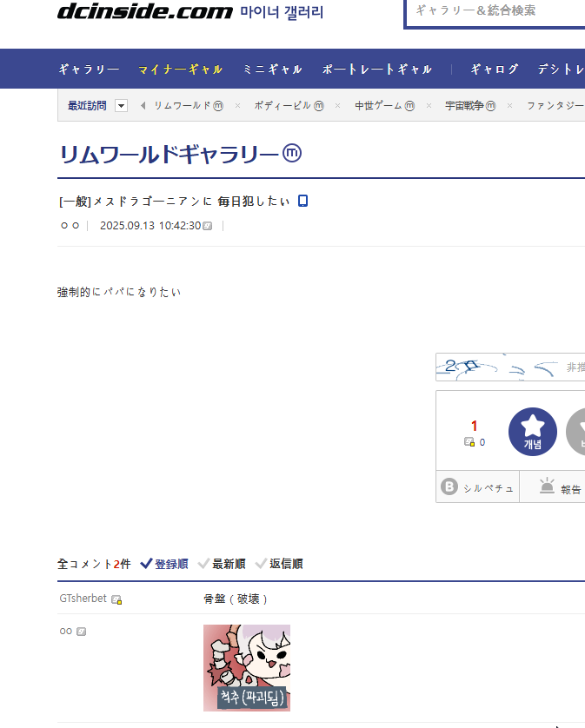Expand the 最近訪問 dropdown arrow

tap(121, 106)
